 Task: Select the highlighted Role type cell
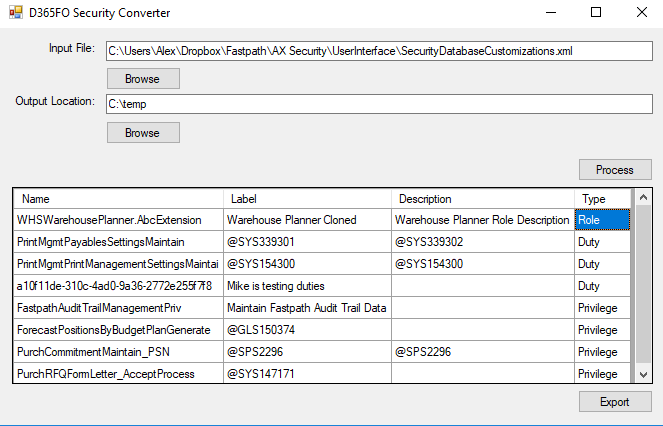603,220
